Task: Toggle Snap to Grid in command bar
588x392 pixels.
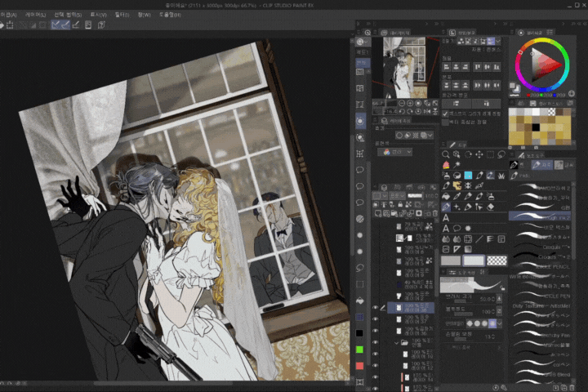Action: 76,24
